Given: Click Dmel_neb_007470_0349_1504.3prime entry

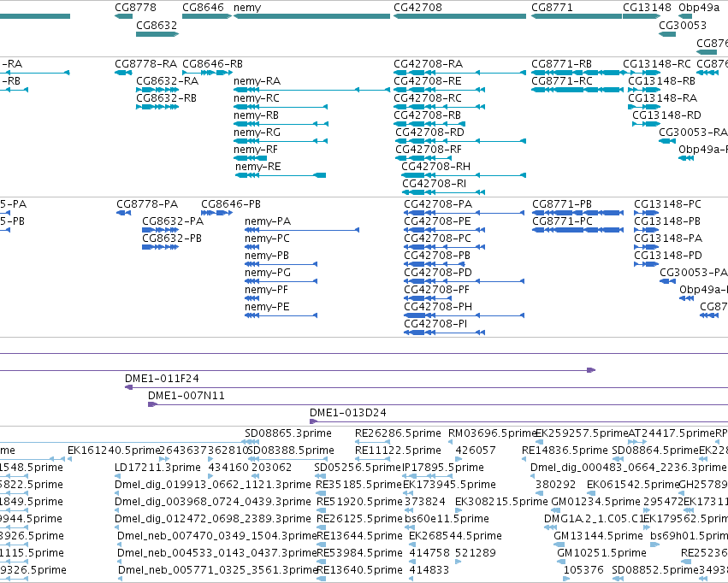Looking at the screenshot, I should click(216, 536).
